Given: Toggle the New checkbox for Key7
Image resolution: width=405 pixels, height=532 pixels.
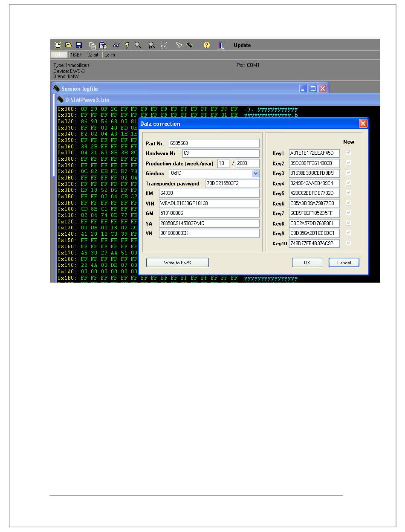Looking at the screenshot, I should pos(348,213).
